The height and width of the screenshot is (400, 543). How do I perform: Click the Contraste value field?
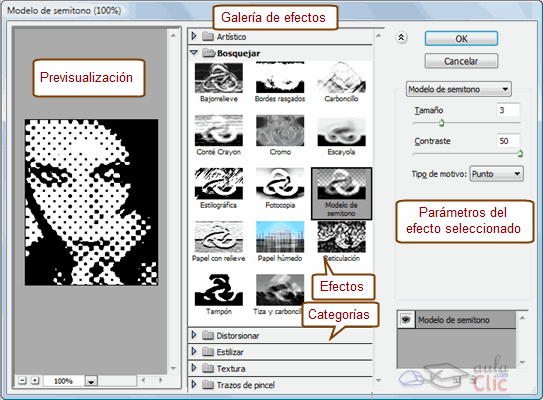coord(508,141)
